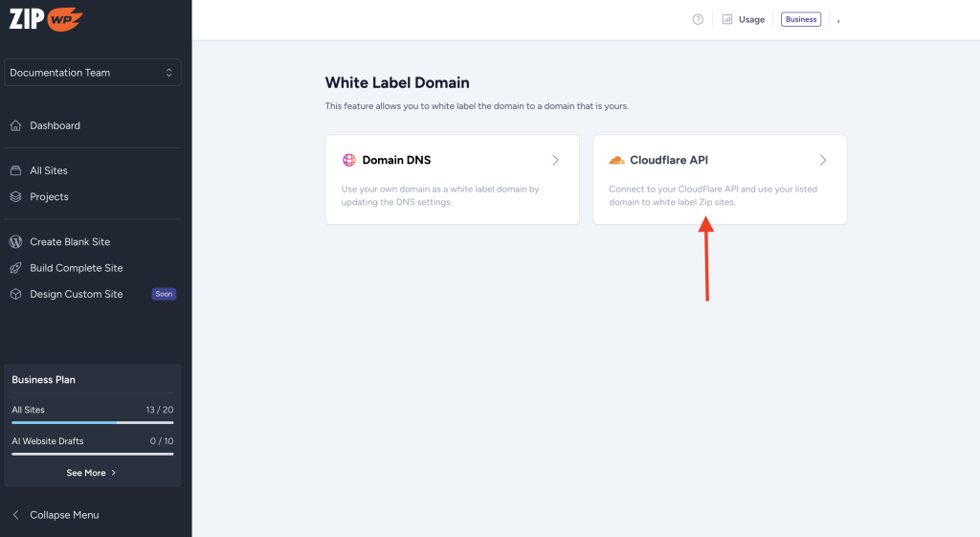This screenshot has width=980, height=537.
Task: Go to All Sites in sidebar
Action: pyautogui.click(x=49, y=170)
